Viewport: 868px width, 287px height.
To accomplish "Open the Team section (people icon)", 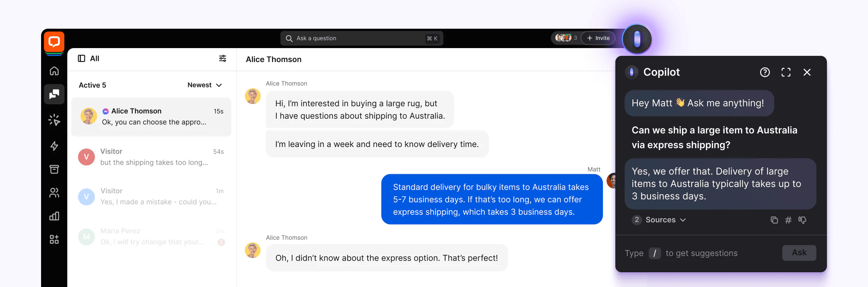I will tap(54, 193).
